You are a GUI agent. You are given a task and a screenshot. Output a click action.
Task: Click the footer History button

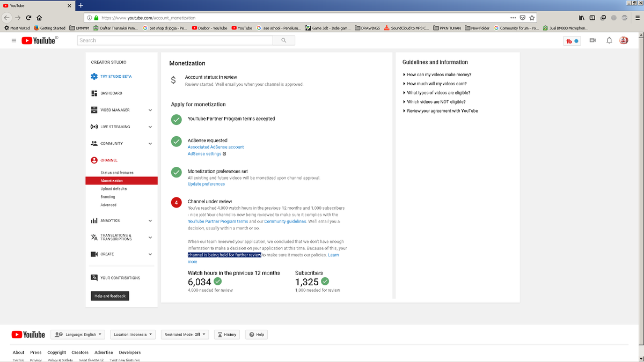(x=227, y=335)
